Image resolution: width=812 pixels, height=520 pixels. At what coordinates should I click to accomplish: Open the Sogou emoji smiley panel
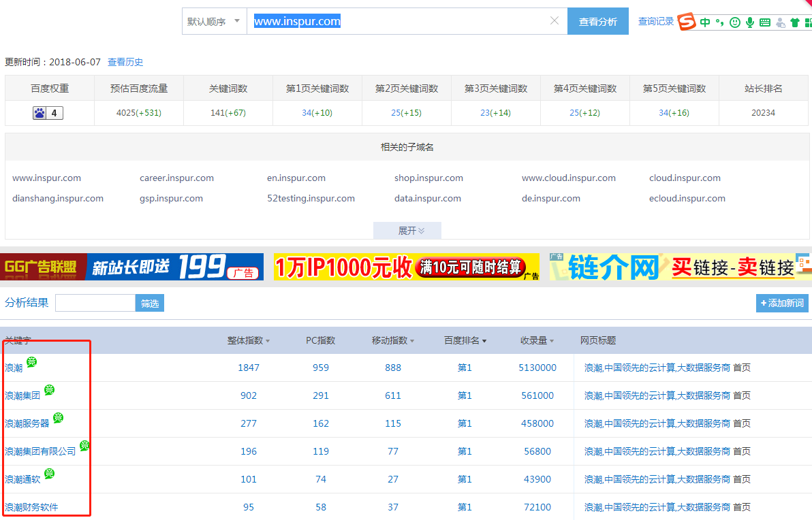(x=735, y=22)
